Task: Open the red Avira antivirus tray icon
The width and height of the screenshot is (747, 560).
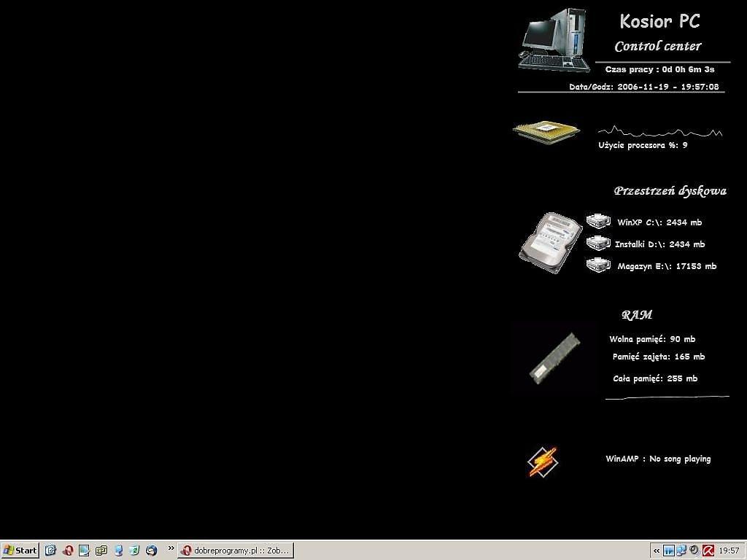Action: (708, 551)
